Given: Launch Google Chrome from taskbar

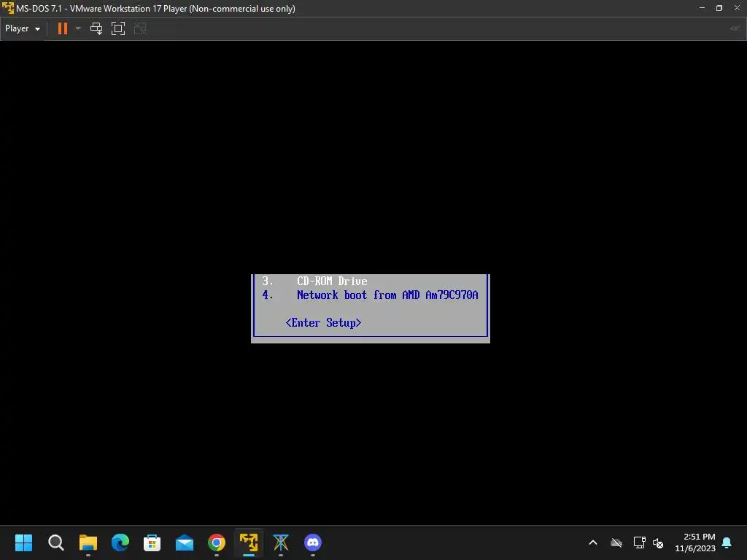Looking at the screenshot, I should 216,542.
